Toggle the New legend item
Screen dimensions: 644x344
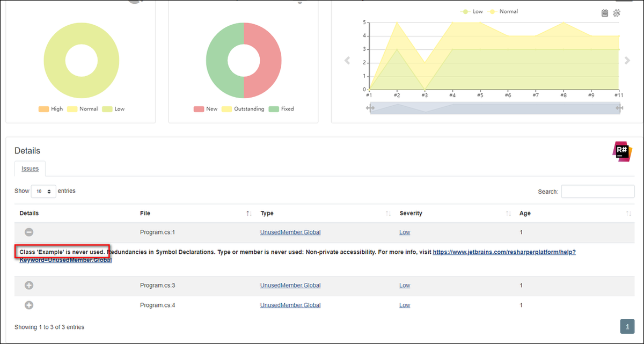(206, 109)
